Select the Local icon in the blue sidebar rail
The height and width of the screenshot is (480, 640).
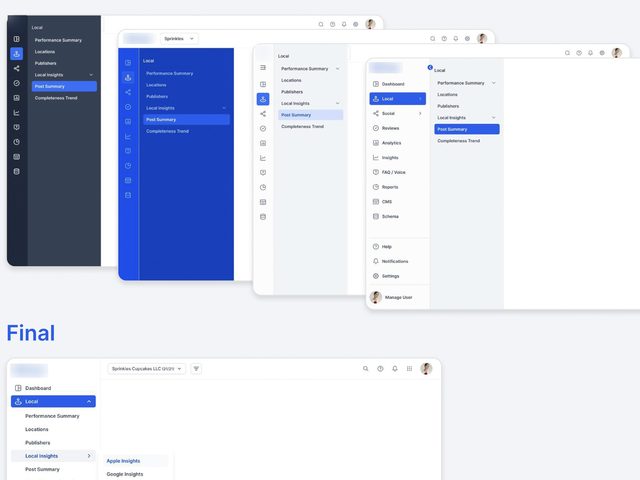pos(128,77)
